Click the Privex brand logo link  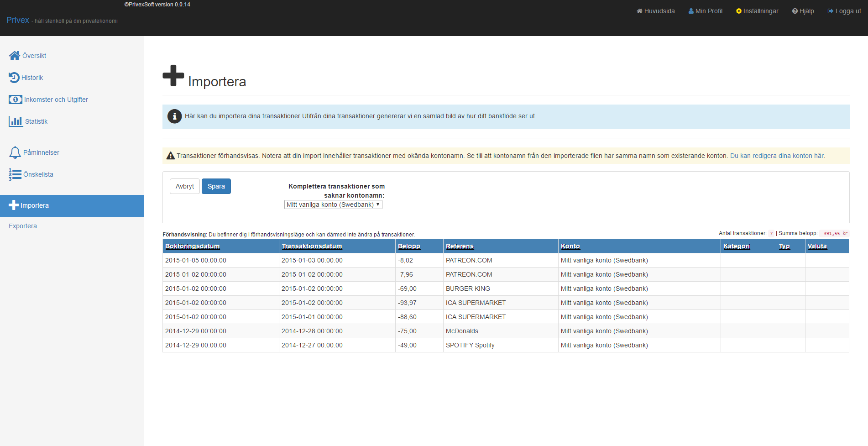point(18,20)
